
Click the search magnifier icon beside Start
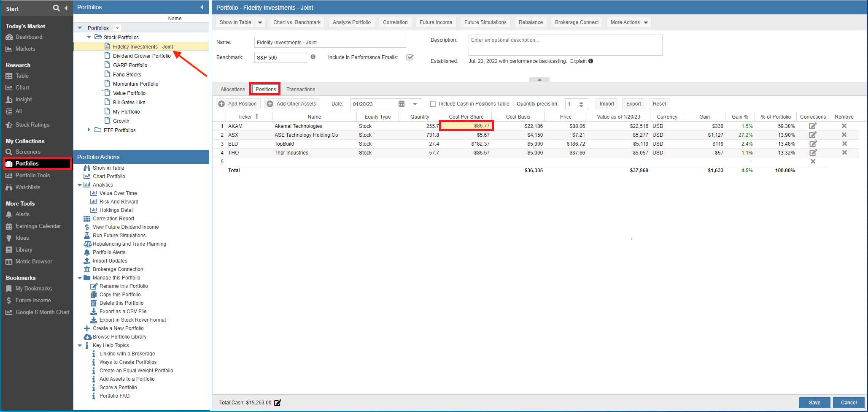[x=56, y=8]
